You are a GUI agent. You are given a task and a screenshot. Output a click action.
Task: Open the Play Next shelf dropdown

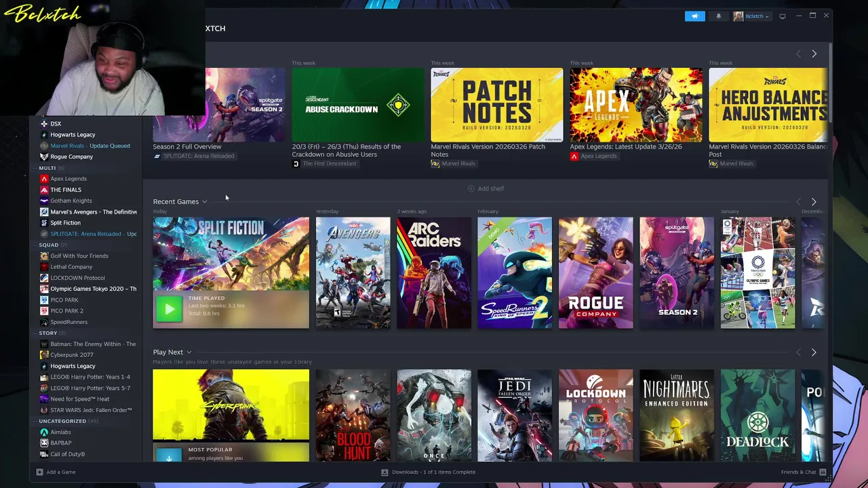coord(189,352)
